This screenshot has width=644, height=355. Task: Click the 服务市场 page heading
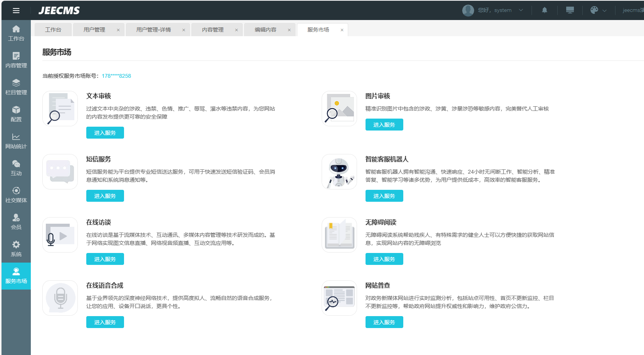[57, 52]
